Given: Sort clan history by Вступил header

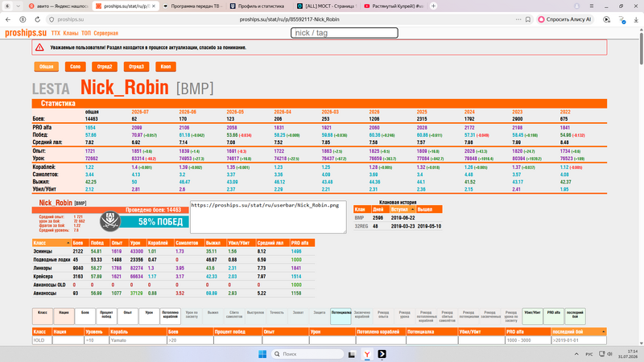Looking at the screenshot, I should 402,209.
